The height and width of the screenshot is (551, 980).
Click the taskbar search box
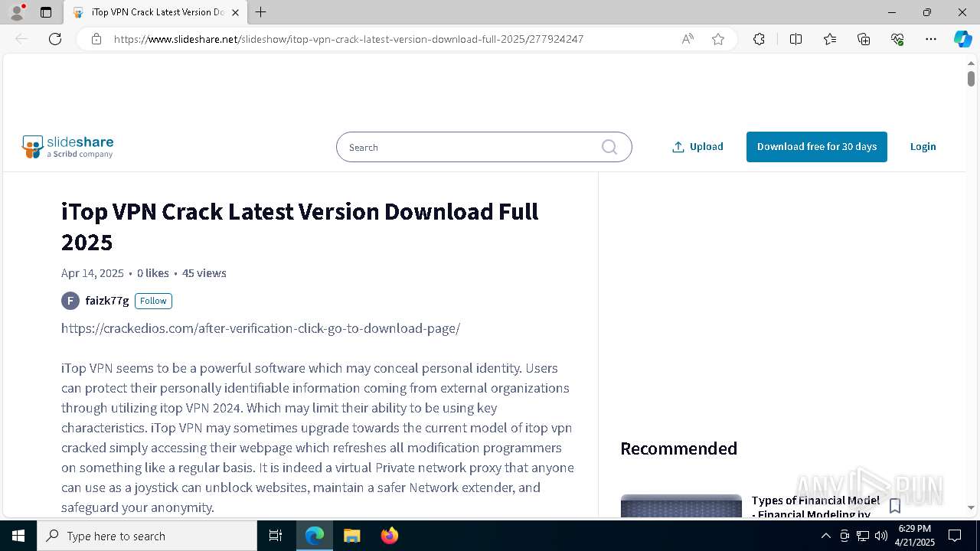pos(147,536)
